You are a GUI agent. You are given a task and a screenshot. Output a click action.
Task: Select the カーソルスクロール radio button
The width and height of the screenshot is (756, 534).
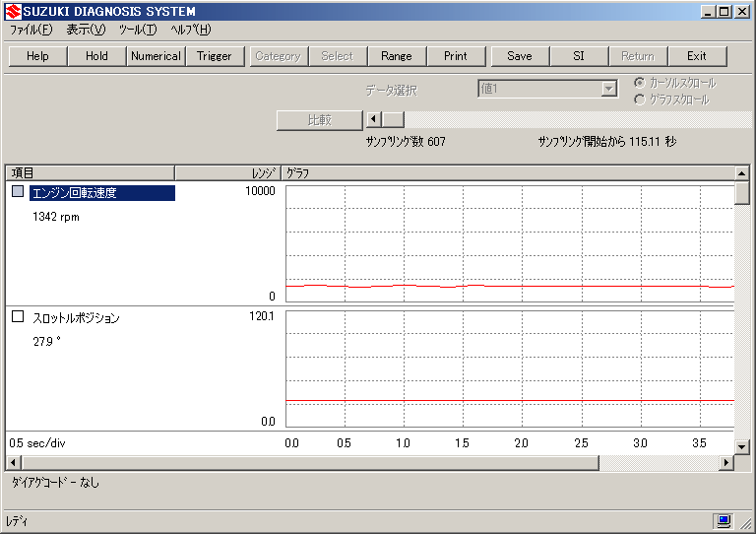pos(640,84)
